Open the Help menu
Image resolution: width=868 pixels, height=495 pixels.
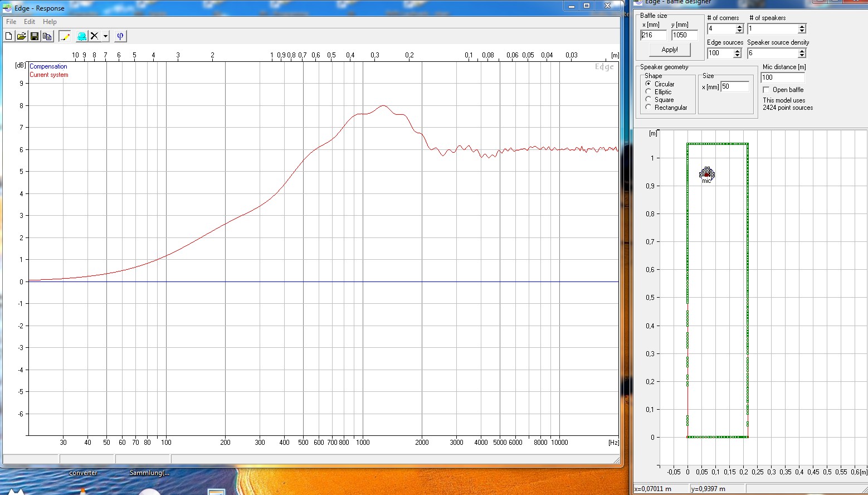point(50,22)
